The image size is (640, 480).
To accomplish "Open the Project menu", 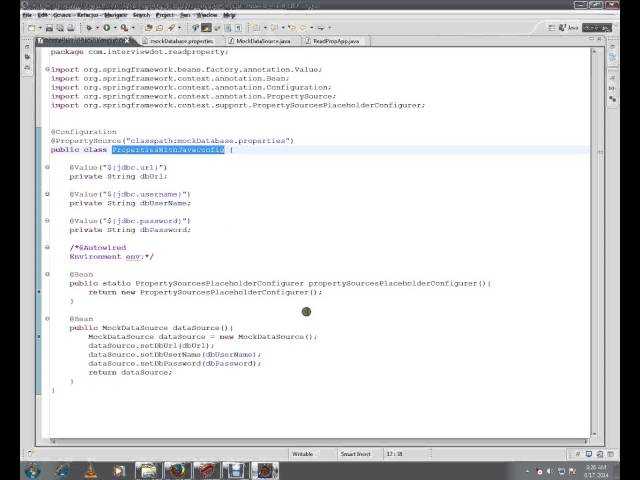I will (x=165, y=15).
